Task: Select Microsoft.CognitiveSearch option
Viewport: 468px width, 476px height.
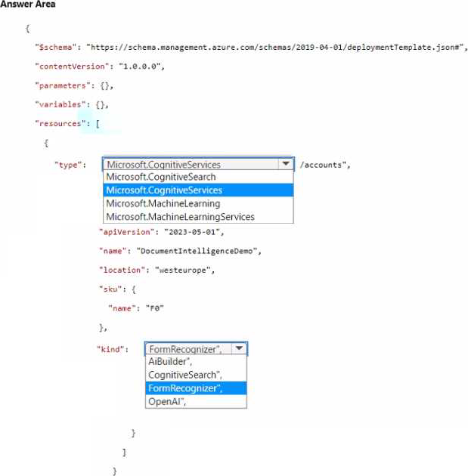Action: point(198,177)
